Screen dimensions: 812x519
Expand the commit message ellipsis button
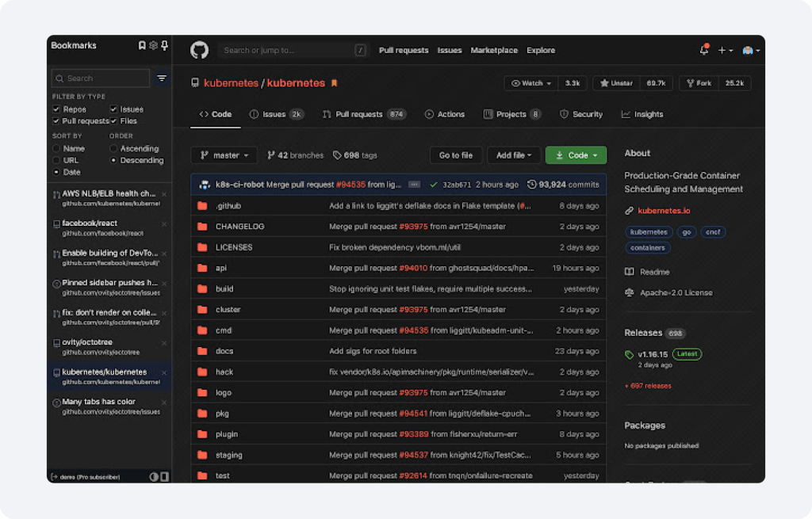tap(414, 184)
